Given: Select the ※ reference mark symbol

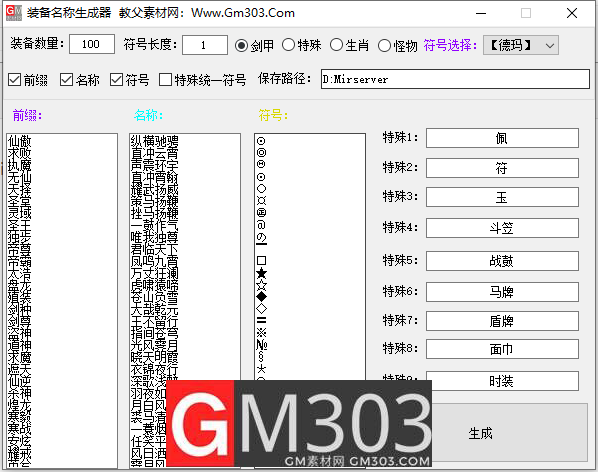Looking at the screenshot, I should tap(261, 333).
